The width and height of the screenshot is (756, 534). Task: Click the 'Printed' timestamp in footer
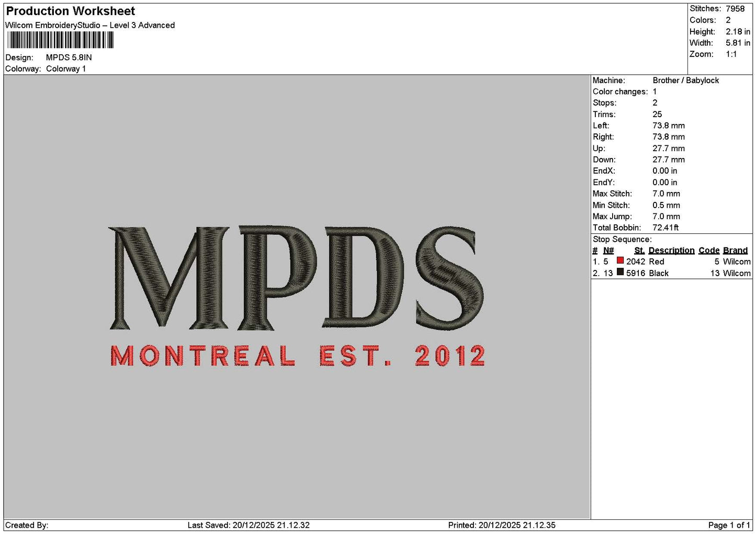502,525
